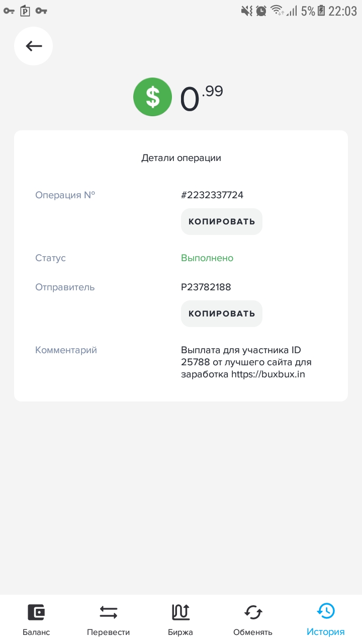Tap the Wi-Fi signal status icon
Viewport: 362px width, 644px height.
(277, 11)
